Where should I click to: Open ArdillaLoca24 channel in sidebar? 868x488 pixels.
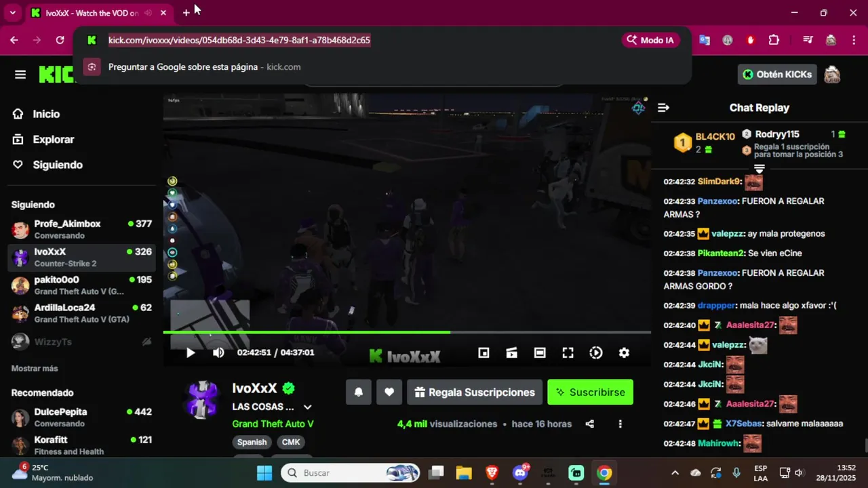[x=81, y=313]
